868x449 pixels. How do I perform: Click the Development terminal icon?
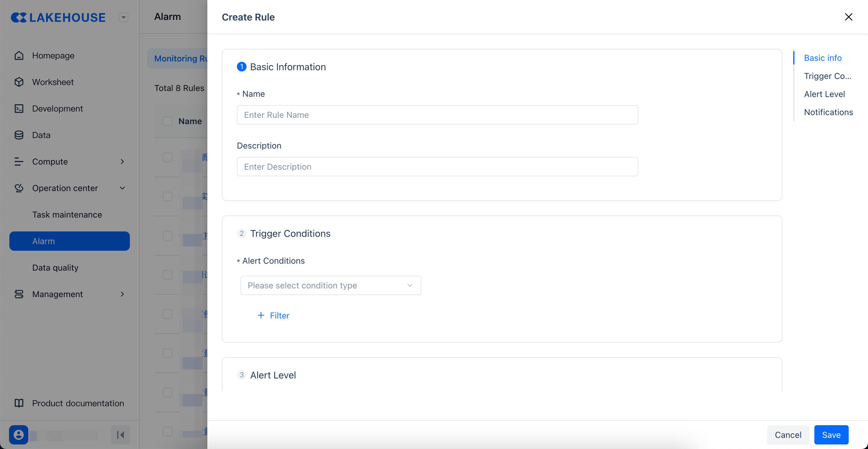pos(19,108)
